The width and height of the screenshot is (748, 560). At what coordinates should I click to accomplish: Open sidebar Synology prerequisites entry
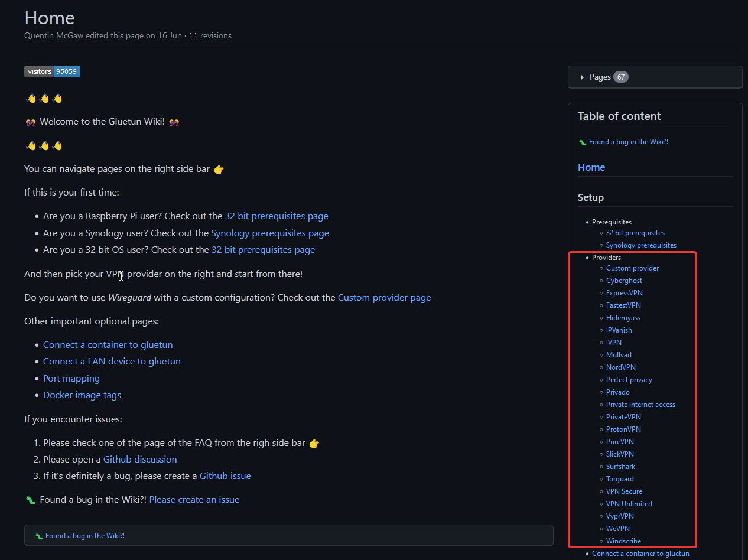coord(641,245)
